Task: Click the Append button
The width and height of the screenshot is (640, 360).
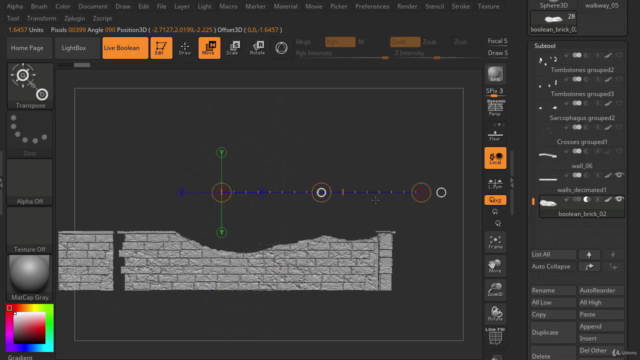Action: 601,327
